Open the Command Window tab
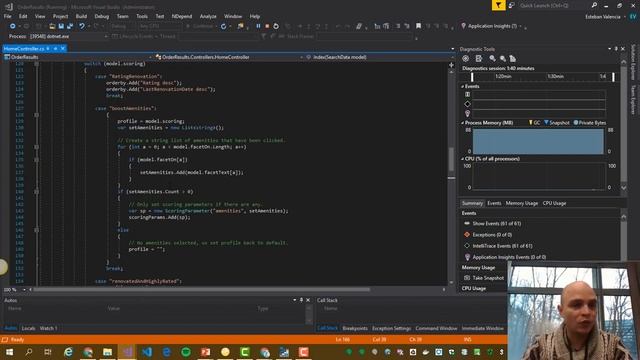 (x=436, y=328)
